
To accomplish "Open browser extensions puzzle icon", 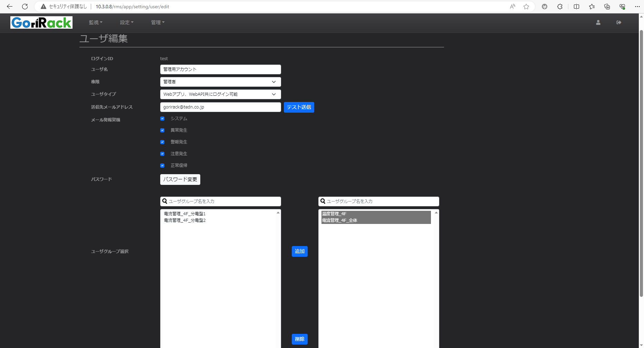I will pos(560,7).
